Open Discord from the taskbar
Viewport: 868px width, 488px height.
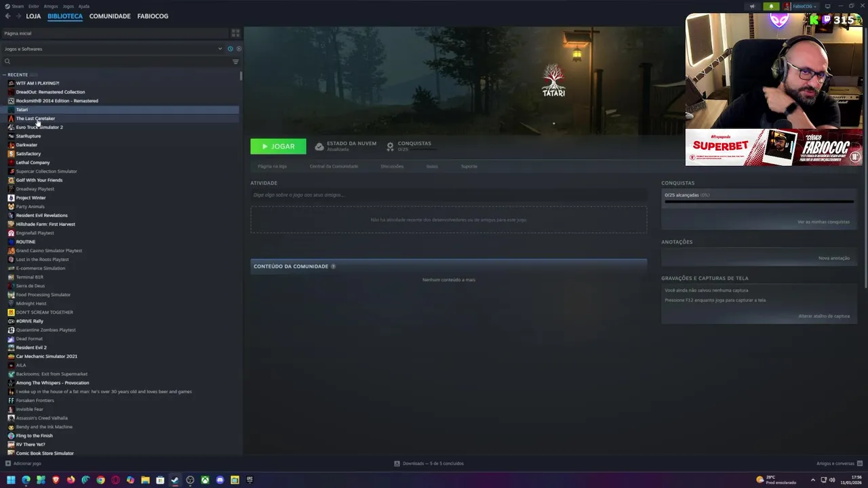(x=220, y=480)
